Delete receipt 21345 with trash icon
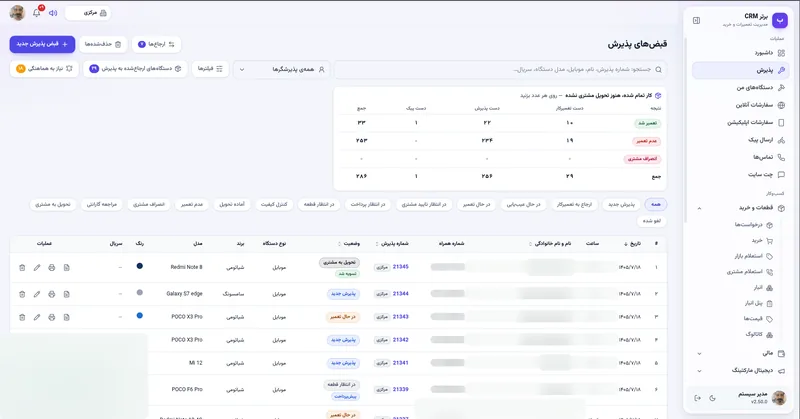The image size is (800, 419). pyautogui.click(x=22, y=267)
